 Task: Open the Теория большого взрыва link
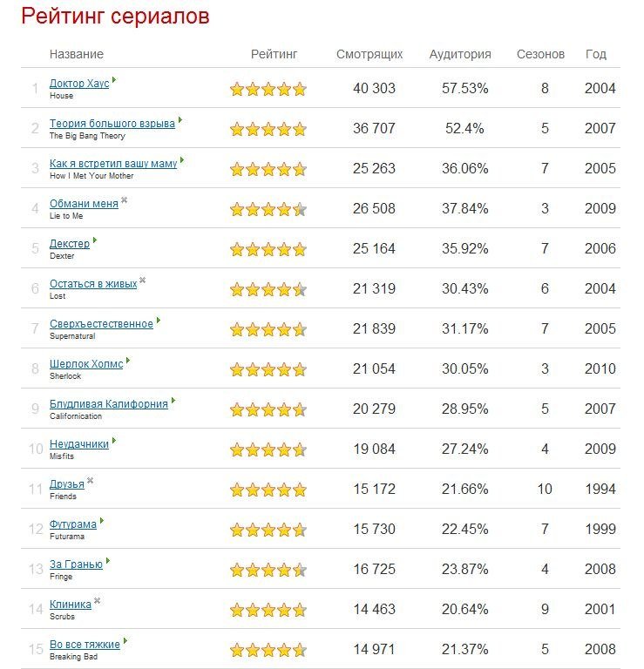pos(112,124)
